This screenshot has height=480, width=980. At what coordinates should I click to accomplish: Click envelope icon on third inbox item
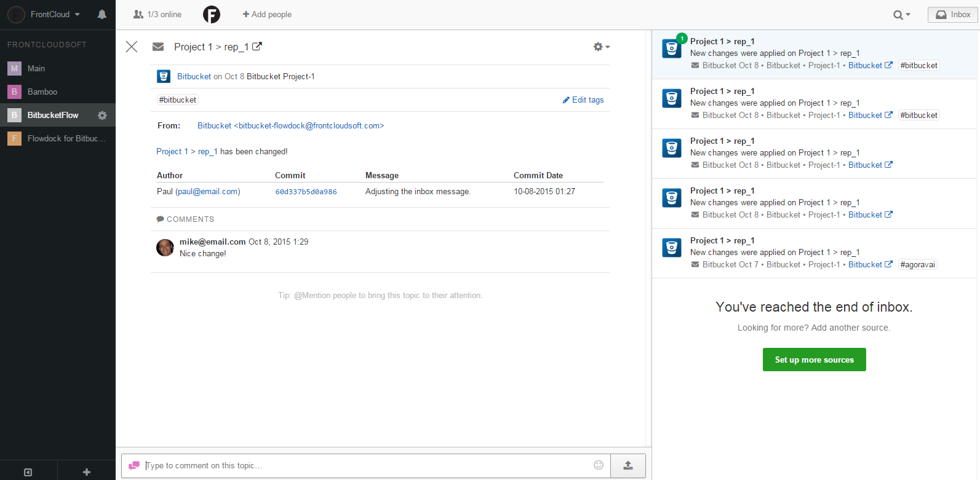[695, 165]
